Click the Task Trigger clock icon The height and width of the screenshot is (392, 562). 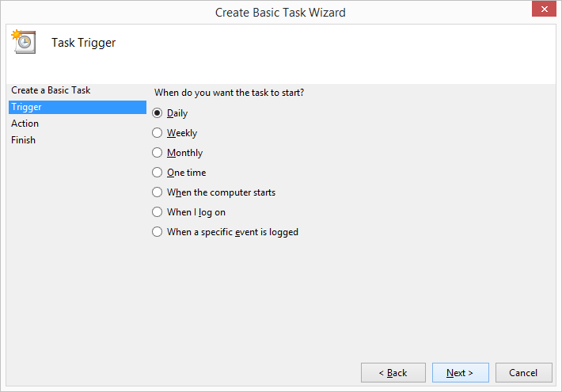point(24,42)
